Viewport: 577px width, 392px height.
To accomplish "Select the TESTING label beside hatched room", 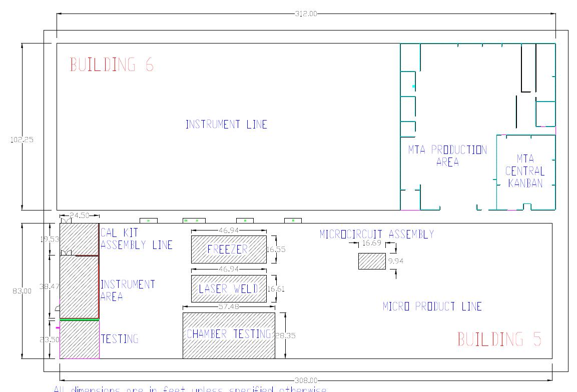I will pos(120,338).
